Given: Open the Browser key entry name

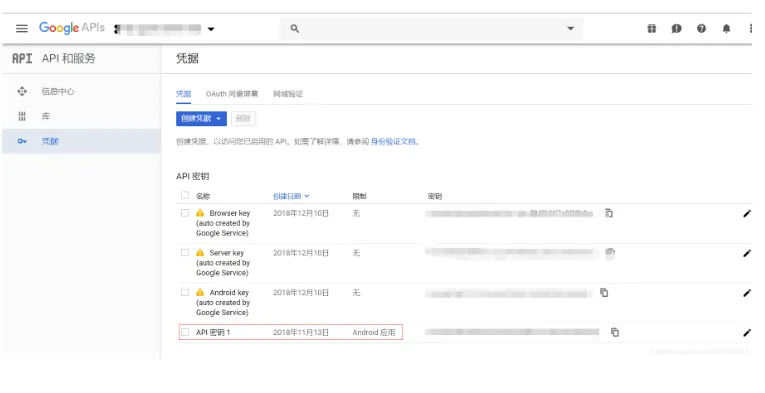Looking at the screenshot, I should (x=223, y=223).
